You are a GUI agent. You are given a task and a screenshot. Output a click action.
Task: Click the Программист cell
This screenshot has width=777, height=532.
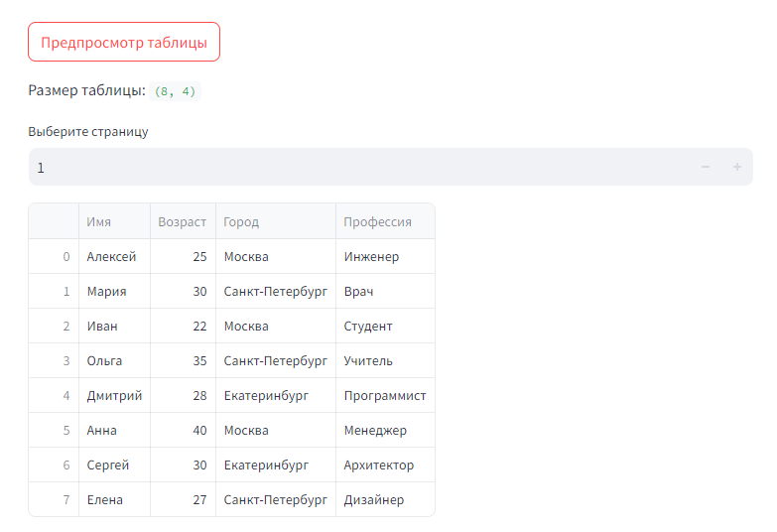pyautogui.click(x=386, y=395)
